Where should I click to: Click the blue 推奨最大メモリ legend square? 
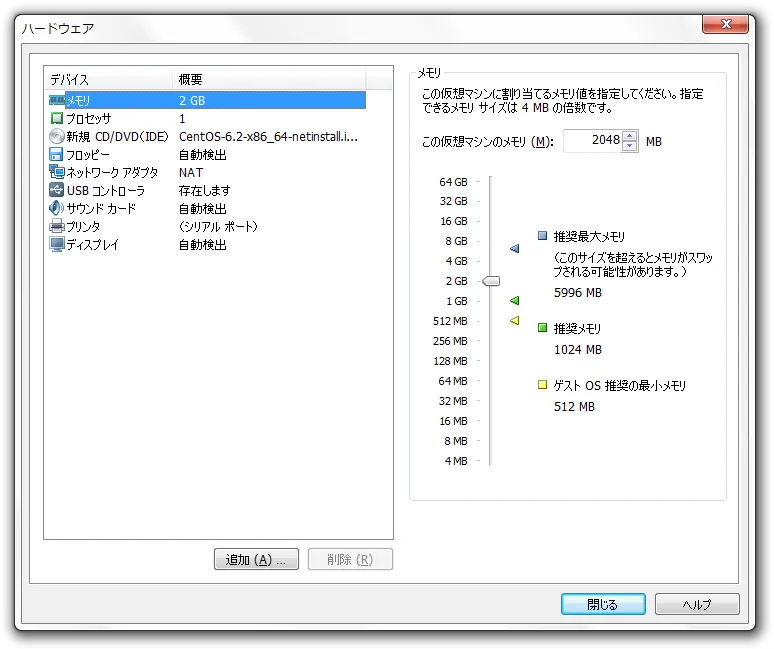(x=542, y=235)
